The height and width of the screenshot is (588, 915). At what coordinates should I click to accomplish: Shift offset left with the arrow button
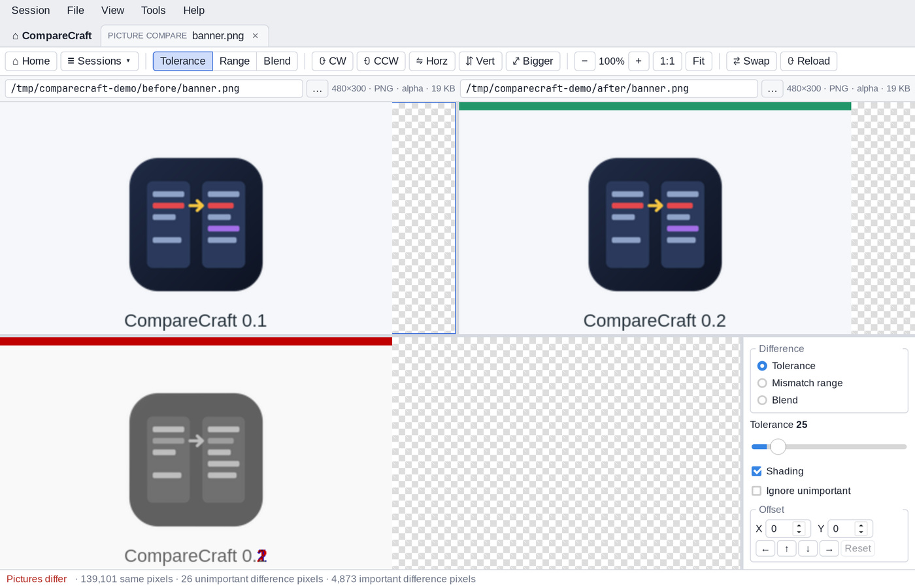[x=765, y=549]
